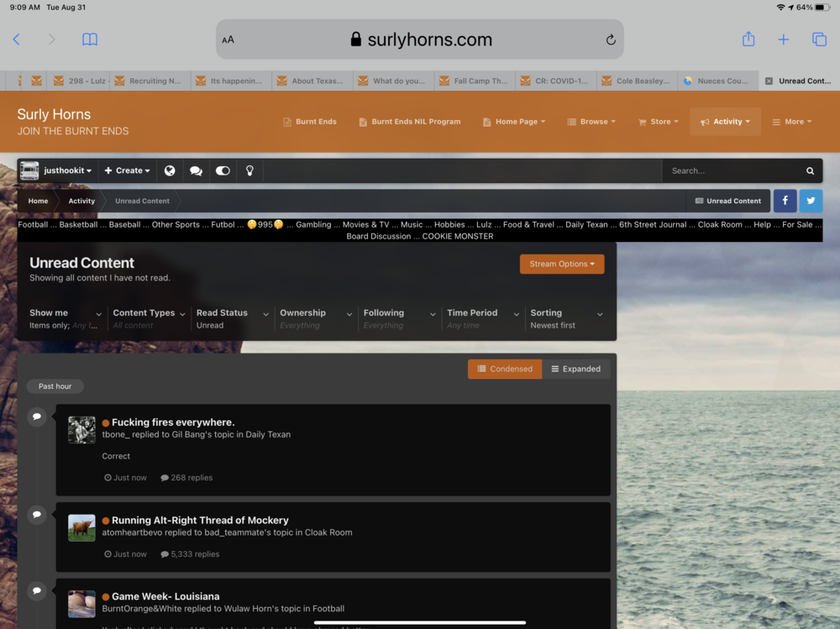The image size is (840, 629).
Task: Reload the page in address bar
Action: coord(611,39)
